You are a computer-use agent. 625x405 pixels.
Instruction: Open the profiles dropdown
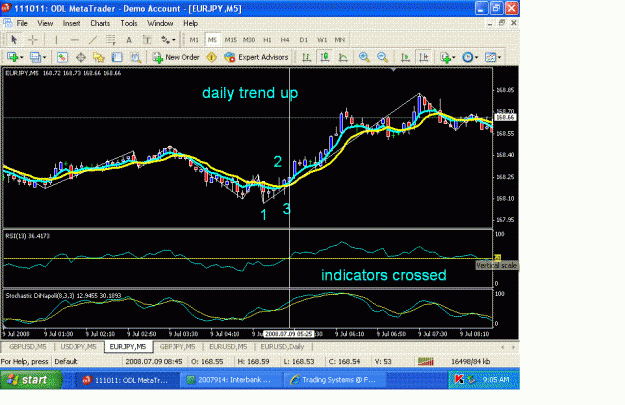(38, 57)
